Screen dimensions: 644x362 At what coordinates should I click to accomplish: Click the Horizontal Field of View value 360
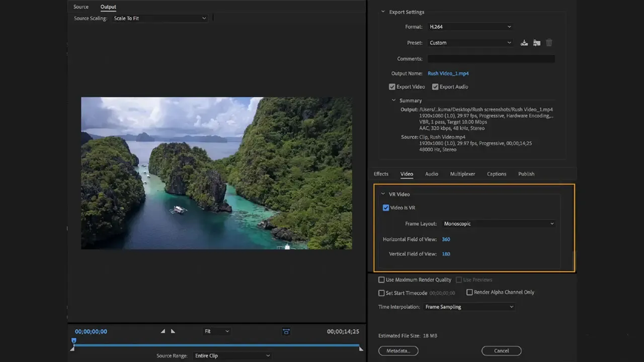(x=446, y=239)
